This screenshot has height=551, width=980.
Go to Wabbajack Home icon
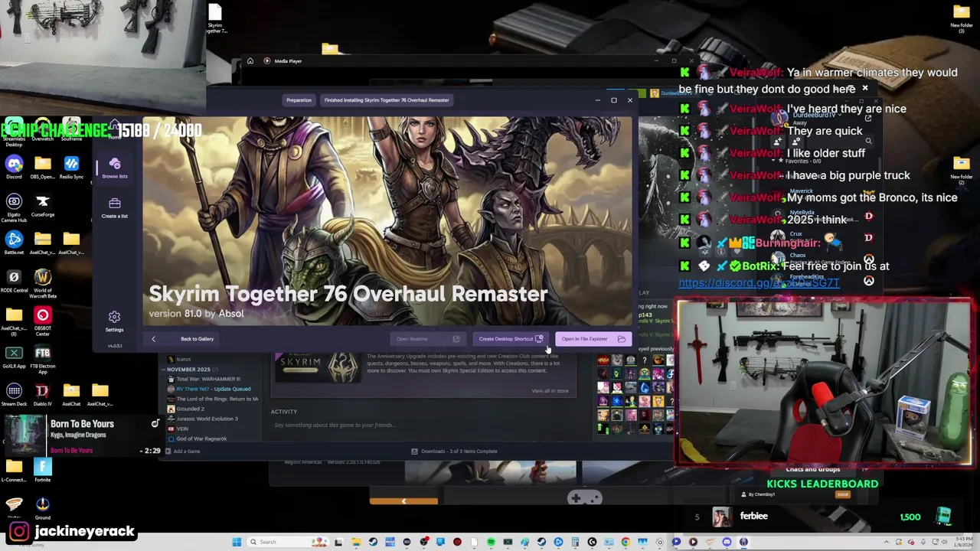pos(114,129)
